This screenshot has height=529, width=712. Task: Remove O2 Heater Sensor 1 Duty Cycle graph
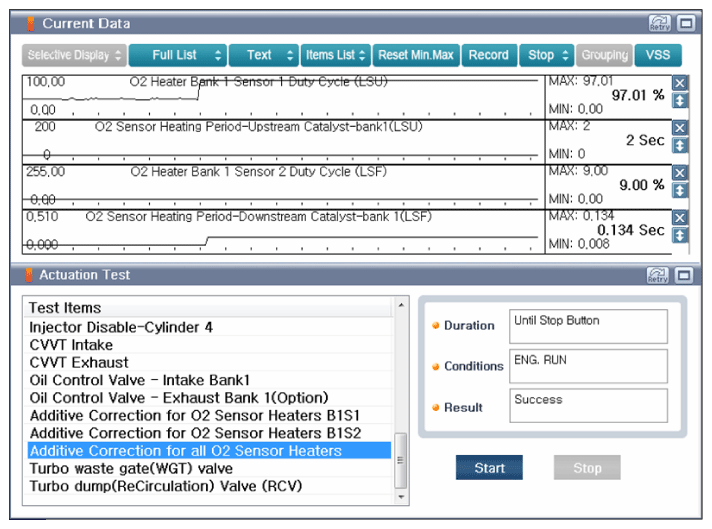680,84
